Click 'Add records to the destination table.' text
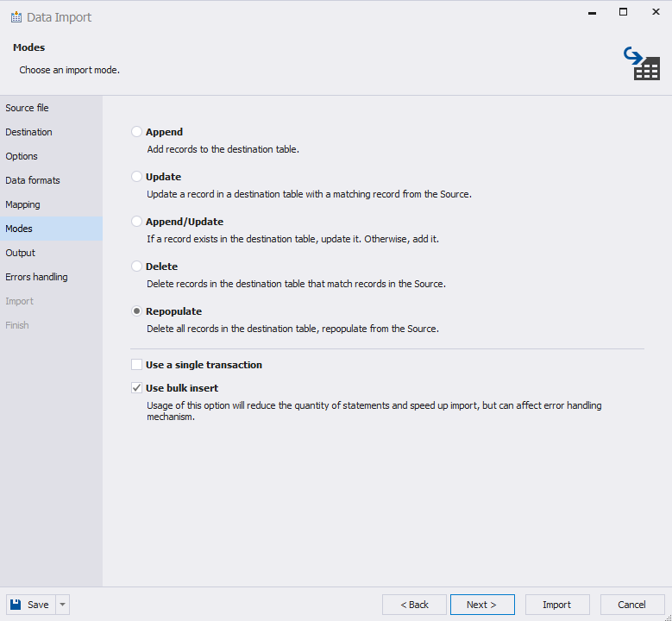The height and width of the screenshot is (621, 672). click(x=223, y=149)
